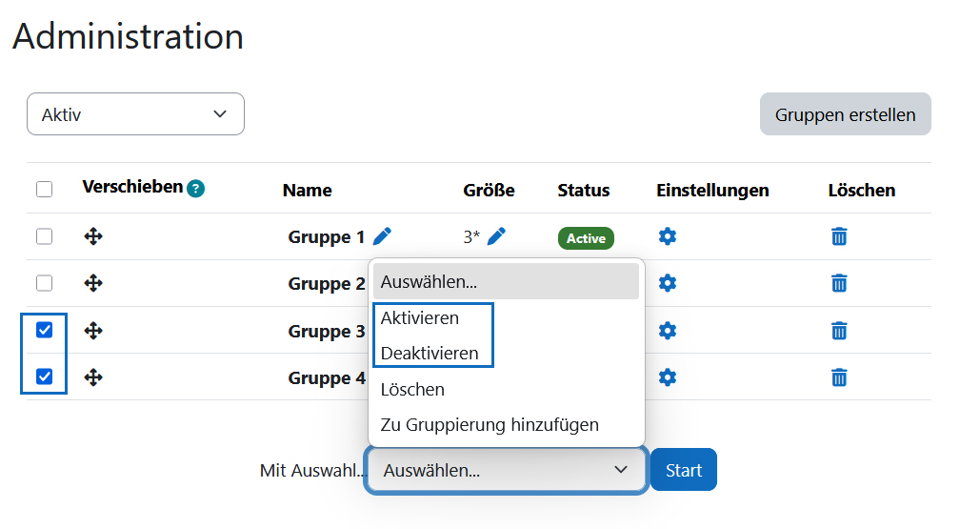The image size is (980, 529).
Task: Uncheck the Gruppe 3 checkbox
Action: [45, 330]
